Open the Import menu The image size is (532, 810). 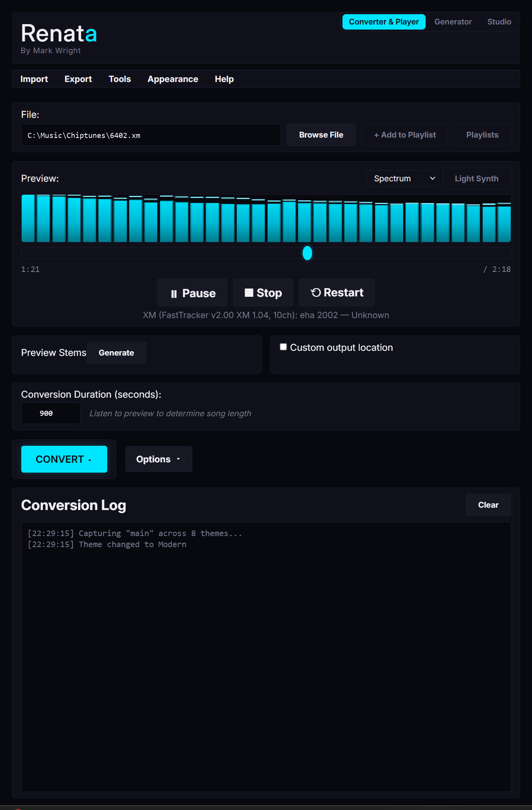(34, 79)
